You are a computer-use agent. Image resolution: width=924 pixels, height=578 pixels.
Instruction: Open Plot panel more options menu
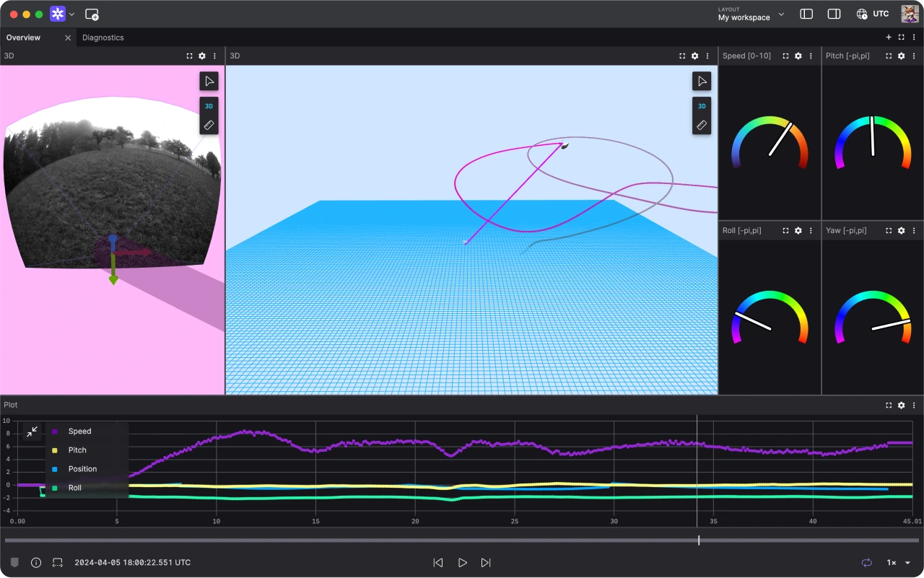point(914,405)
